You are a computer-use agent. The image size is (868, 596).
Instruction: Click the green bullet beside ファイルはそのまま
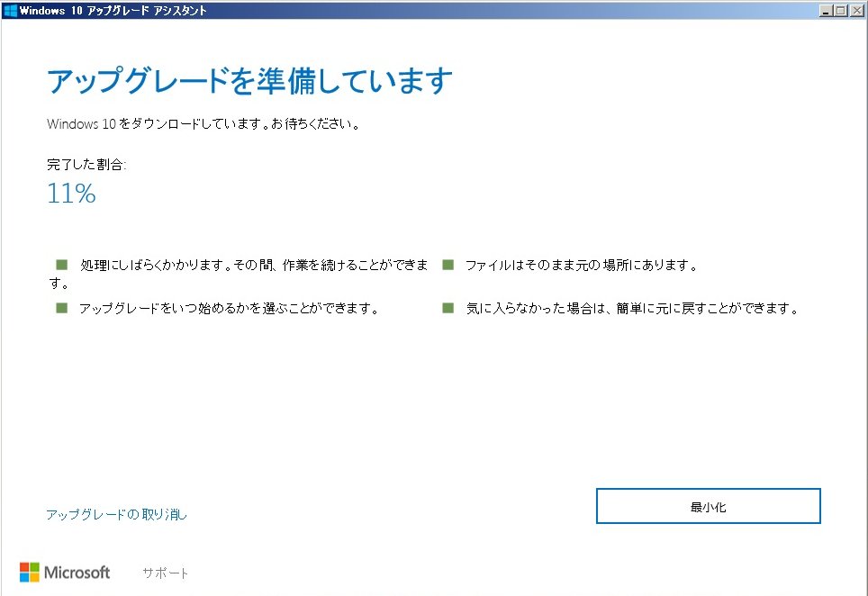coord(448,265)
